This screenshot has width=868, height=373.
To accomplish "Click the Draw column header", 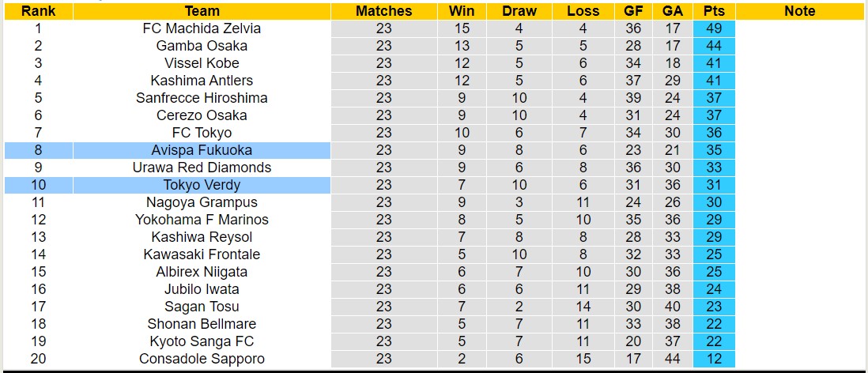I will tap(519, 11).
